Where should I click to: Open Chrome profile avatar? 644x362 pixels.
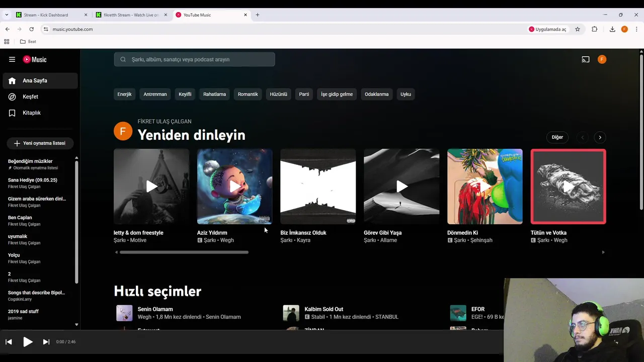(x=624, y=29)
